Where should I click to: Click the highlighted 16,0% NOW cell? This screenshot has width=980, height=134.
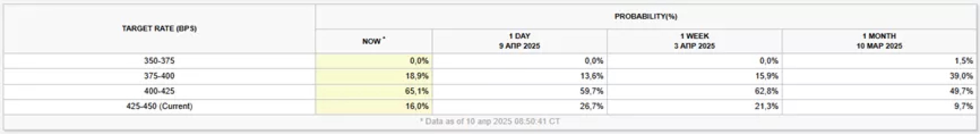point(373,107)
